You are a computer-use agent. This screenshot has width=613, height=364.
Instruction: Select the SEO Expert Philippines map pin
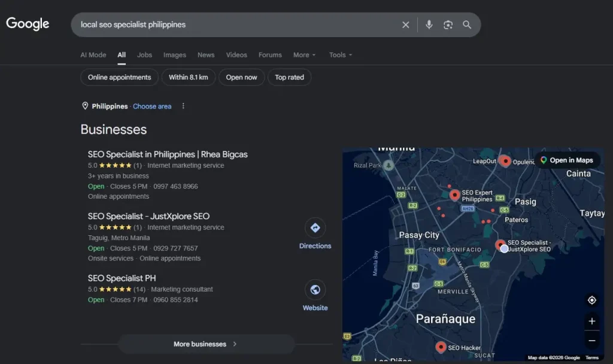(x=454, y=195)
